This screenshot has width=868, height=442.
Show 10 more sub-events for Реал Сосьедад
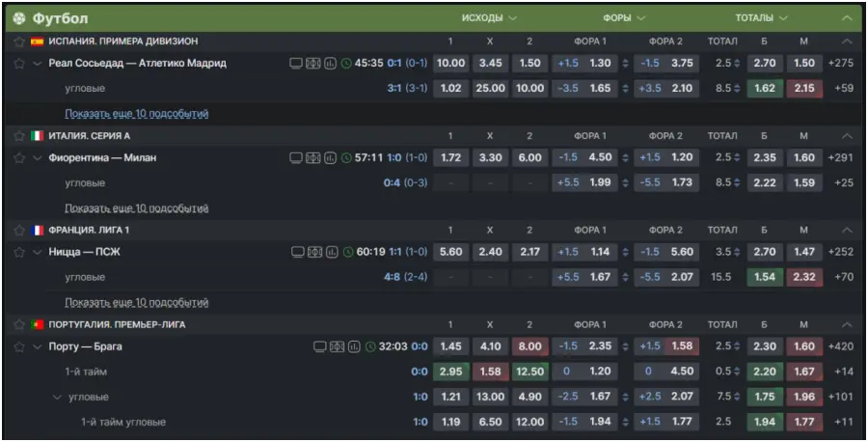click(137, 114)
